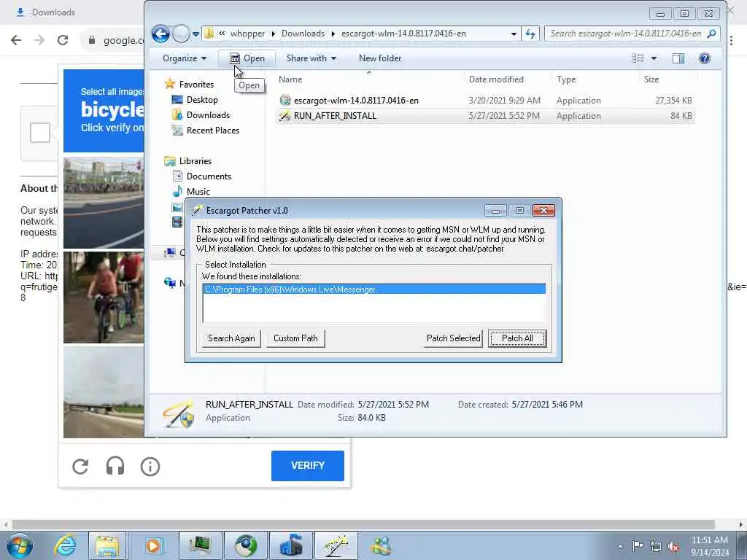Click the browser Back arrow
Image resolution: width=747 pixels, height=560 pixels.
[x=16, y=40]
